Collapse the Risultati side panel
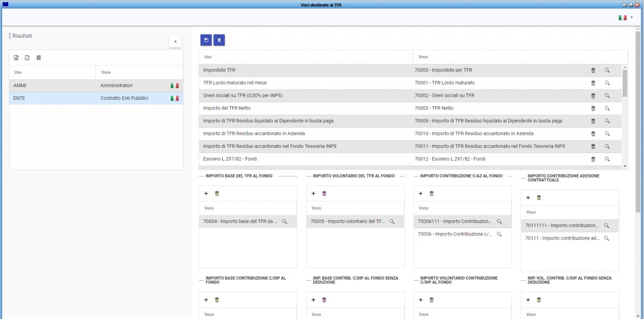The height and width of the screenshot is (319, 644). 175,41
